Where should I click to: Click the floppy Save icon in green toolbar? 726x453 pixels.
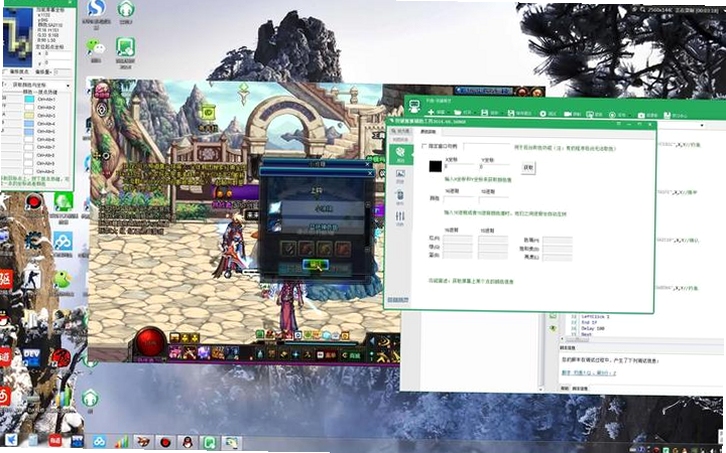click(x=484, y=113)
